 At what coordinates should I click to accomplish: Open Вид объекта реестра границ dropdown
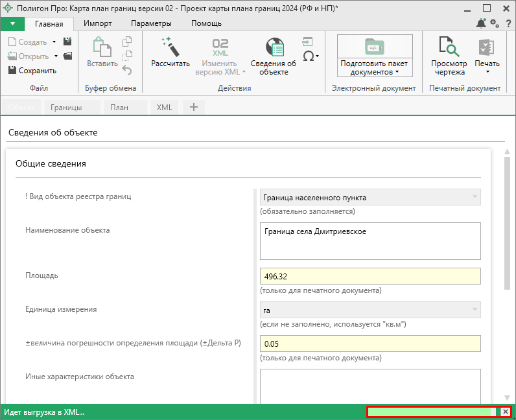point(370,197)
